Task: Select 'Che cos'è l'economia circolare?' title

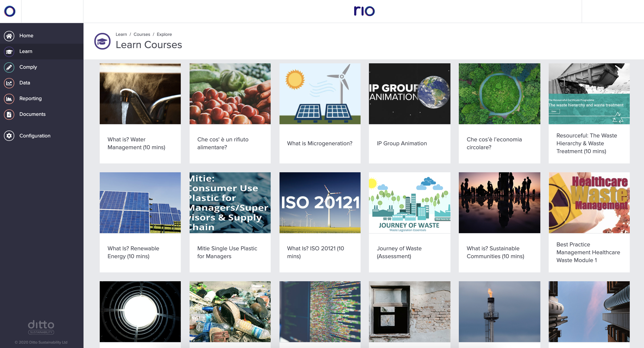Action: pos(494,144)
